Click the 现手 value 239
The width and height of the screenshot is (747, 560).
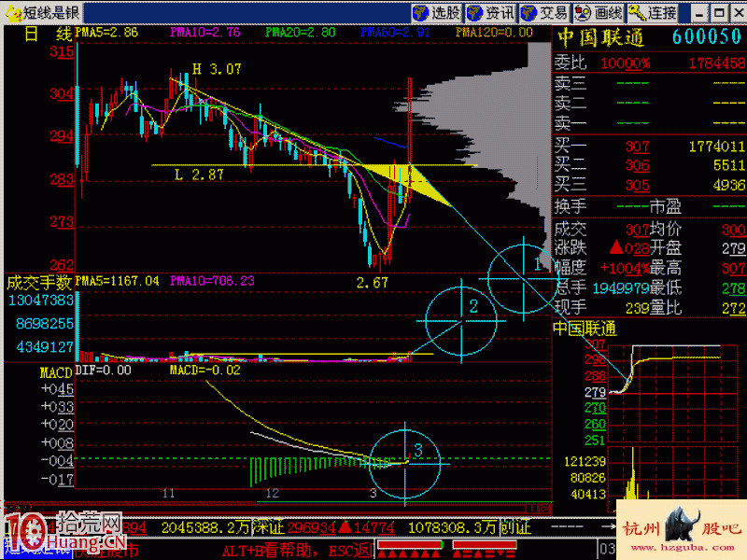(638, 308)
